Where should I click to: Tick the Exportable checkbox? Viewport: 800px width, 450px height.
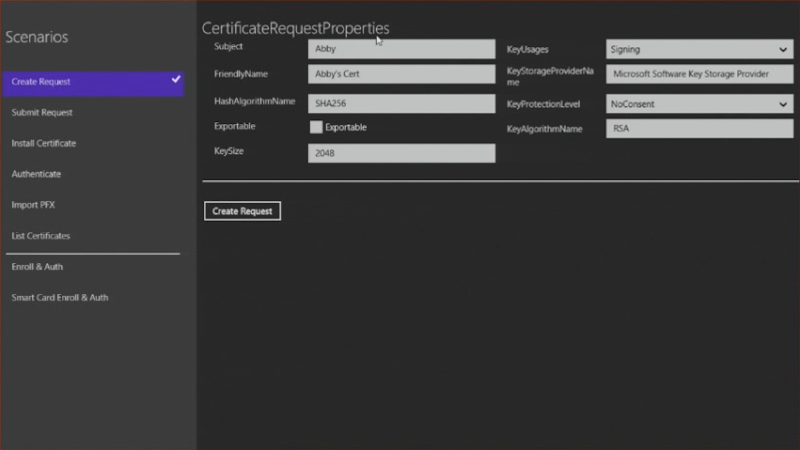coord(316,127)
